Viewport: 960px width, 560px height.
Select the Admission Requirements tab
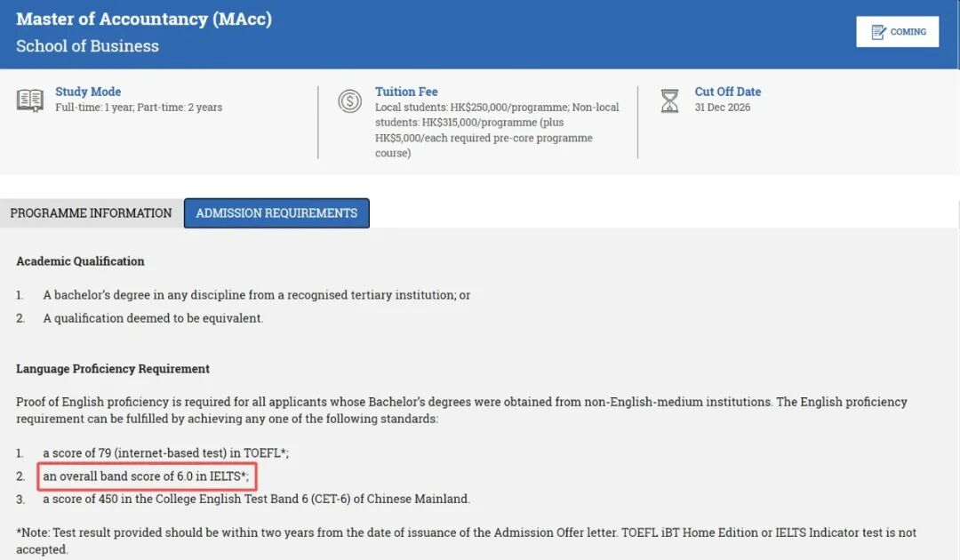pyautogui.click(x=276, y=213)
